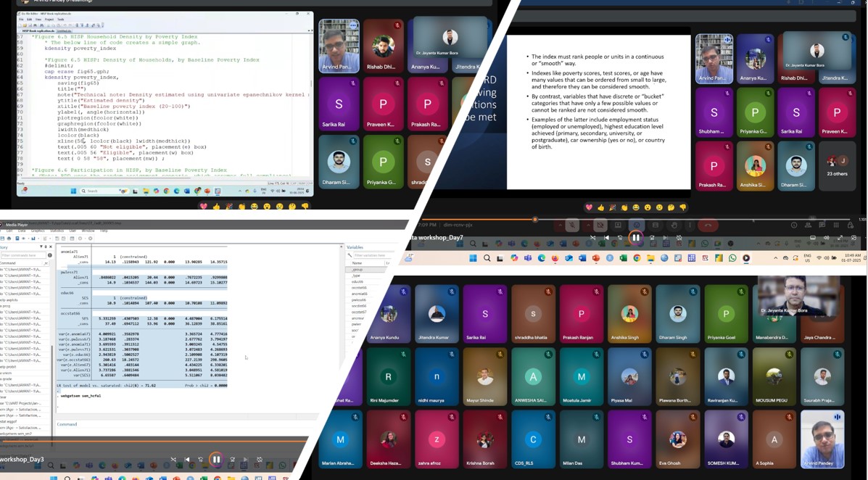Toggle the muted microphone in Meet bar

(572, 225)
